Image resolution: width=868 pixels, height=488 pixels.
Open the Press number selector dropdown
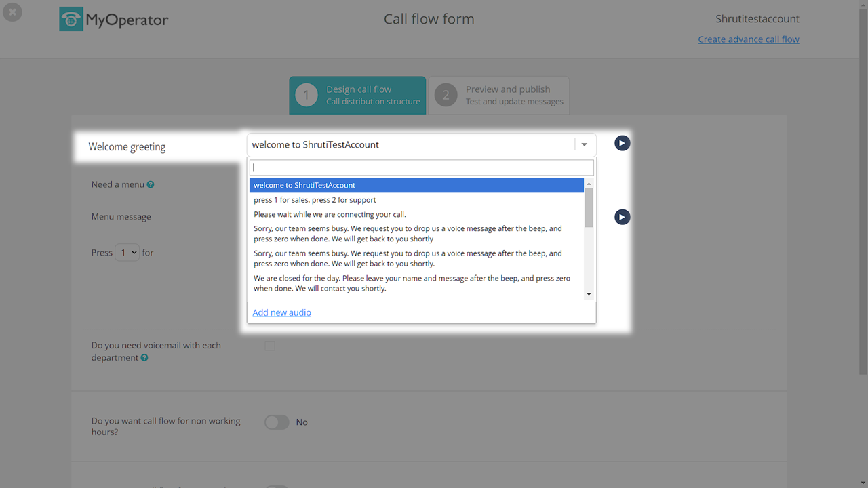tap(127, 253)
